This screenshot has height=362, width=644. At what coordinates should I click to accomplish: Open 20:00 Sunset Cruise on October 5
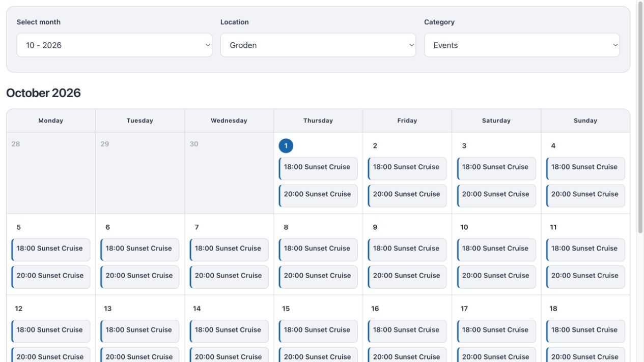51,277
